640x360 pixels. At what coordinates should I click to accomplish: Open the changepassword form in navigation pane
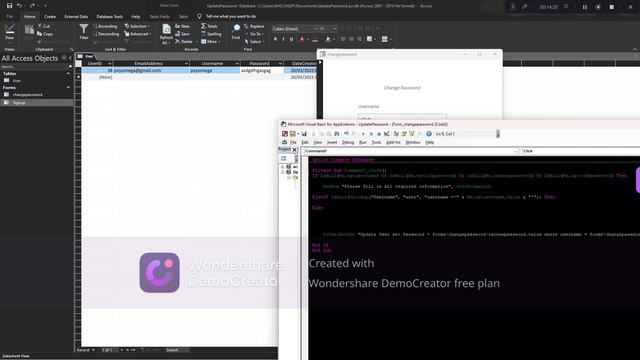point(27,95)
